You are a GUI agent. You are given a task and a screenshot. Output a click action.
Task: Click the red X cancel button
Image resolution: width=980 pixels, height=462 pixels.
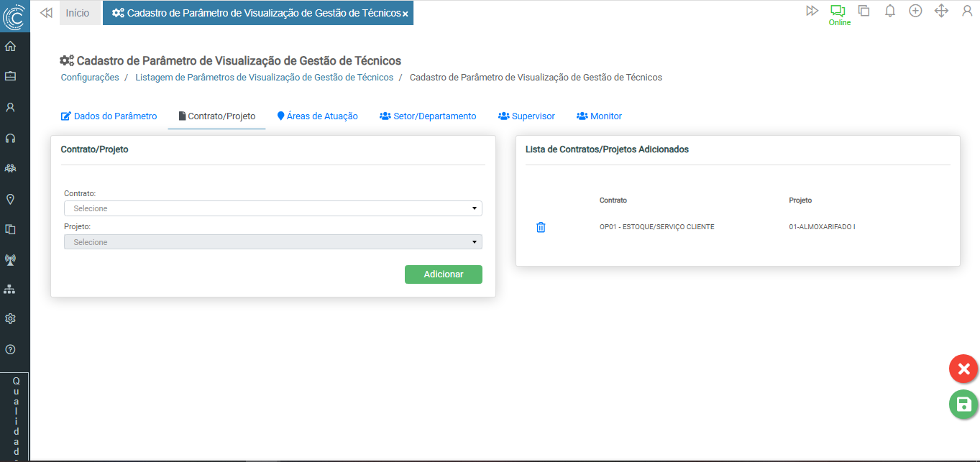[963, 369]
